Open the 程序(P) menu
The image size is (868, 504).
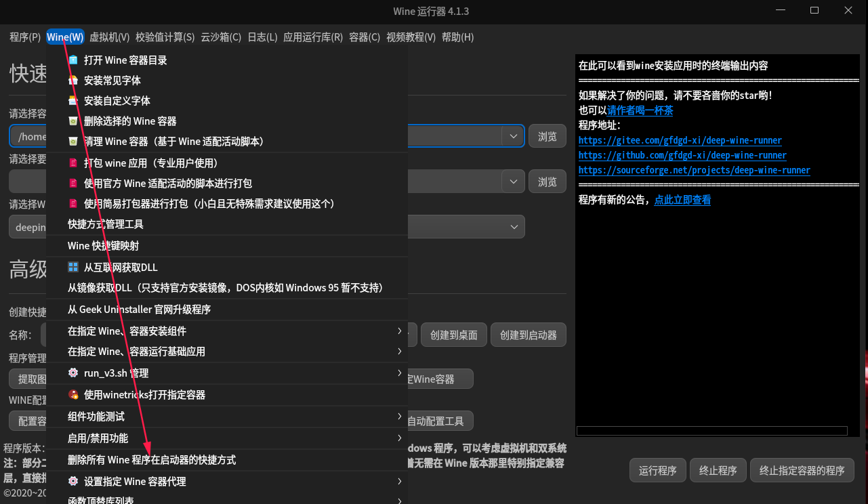pyautogui.click(x=25, y=37)
